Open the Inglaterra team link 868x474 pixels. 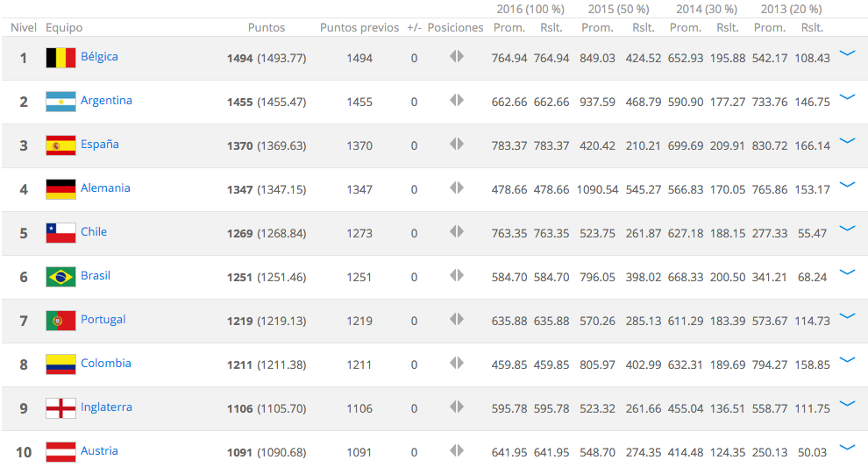pos(108,407)
